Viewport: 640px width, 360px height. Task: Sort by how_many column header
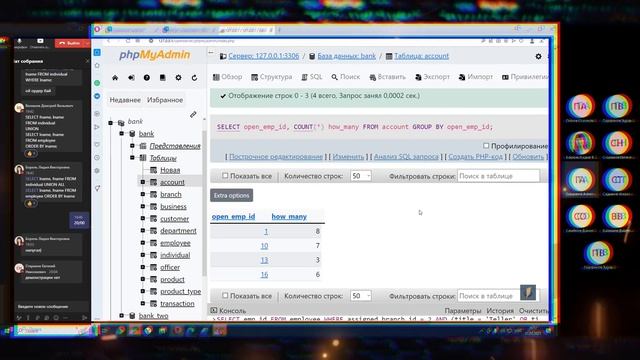[x=289, y=217]
